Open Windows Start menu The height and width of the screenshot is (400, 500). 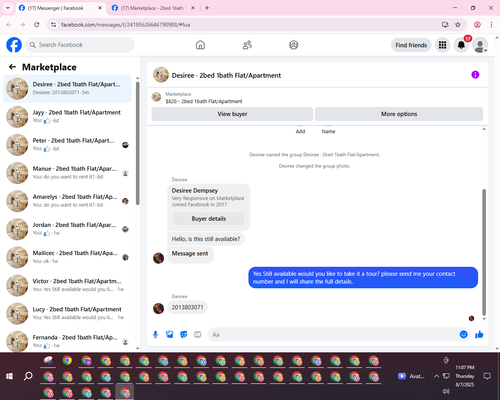(x=9, y=376)
